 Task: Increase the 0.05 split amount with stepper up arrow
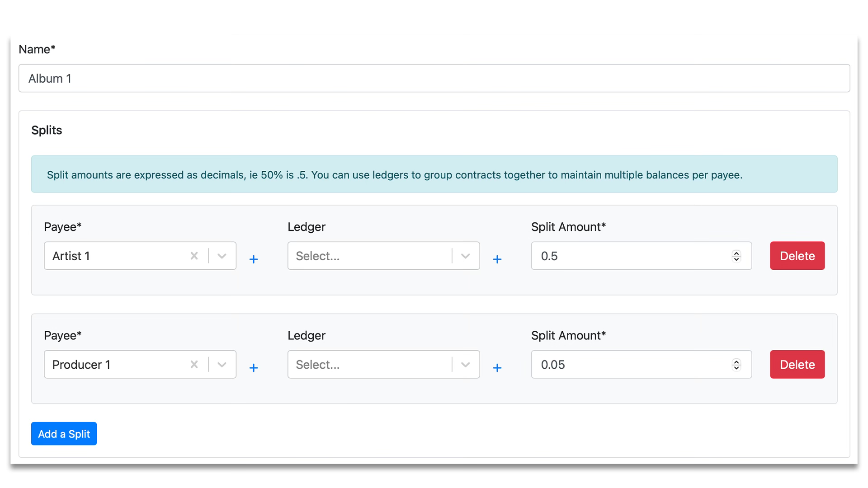click(736, 361)
